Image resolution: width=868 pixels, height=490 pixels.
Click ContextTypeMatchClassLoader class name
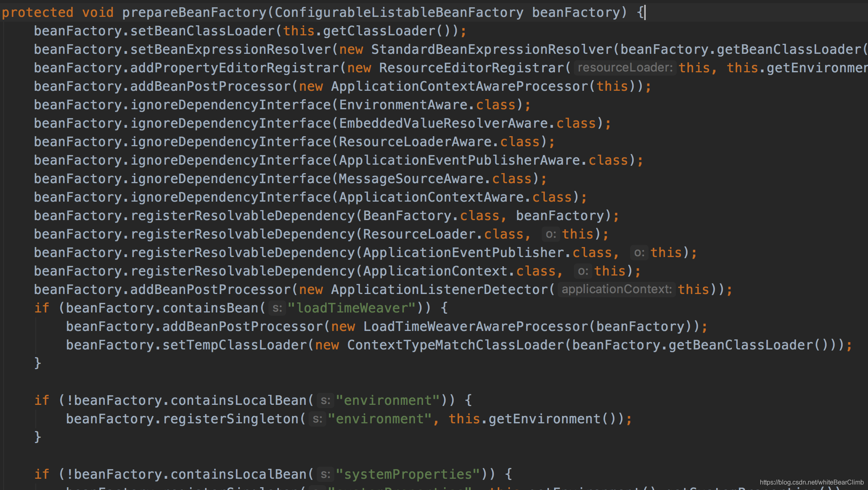tap(455, 345)
